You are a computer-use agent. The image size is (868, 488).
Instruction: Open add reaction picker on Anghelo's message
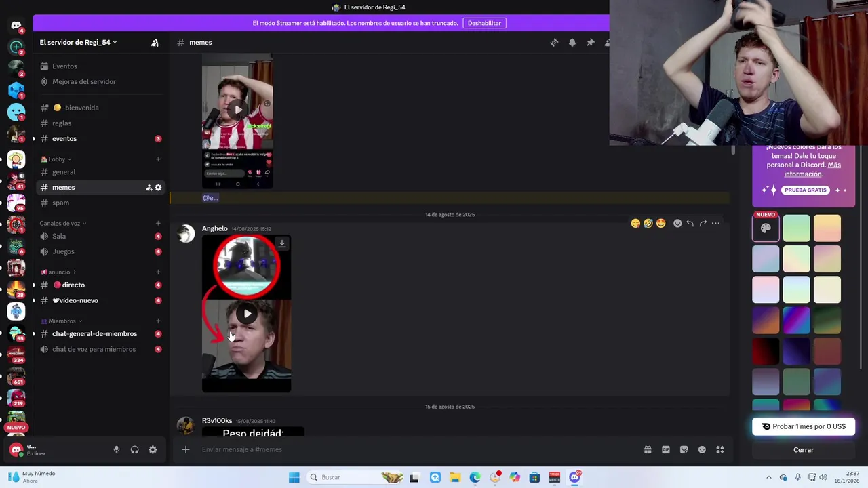pyautogui.click(x=677, y=223)
